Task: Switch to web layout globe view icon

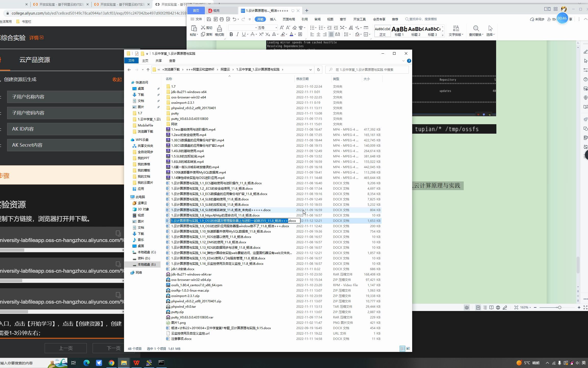Action: (498, 307)
